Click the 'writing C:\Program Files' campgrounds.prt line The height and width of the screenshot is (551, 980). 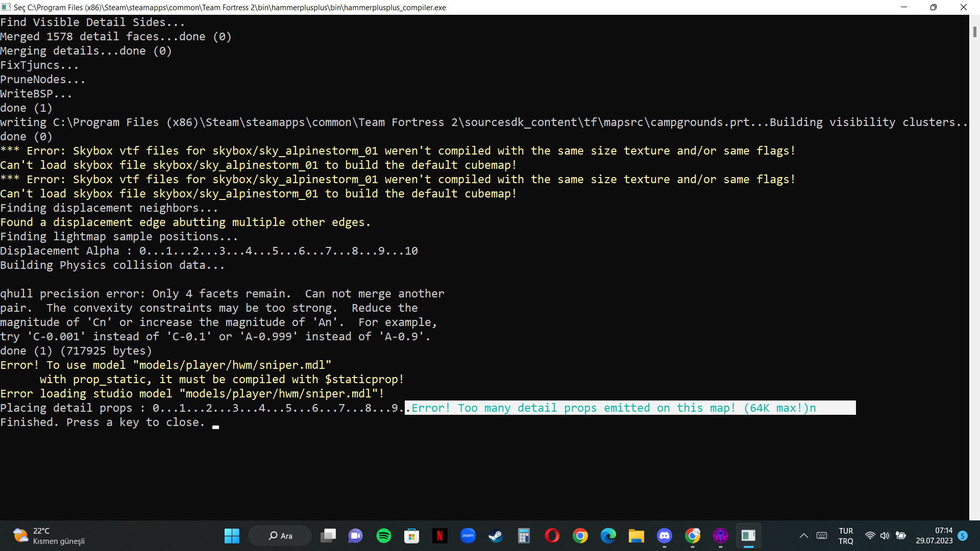(x=484, y=122)
